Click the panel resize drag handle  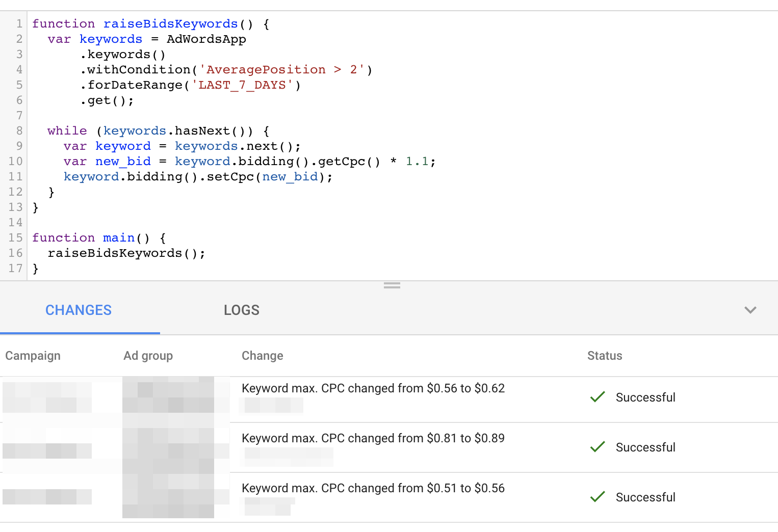[x=392, y=285]
